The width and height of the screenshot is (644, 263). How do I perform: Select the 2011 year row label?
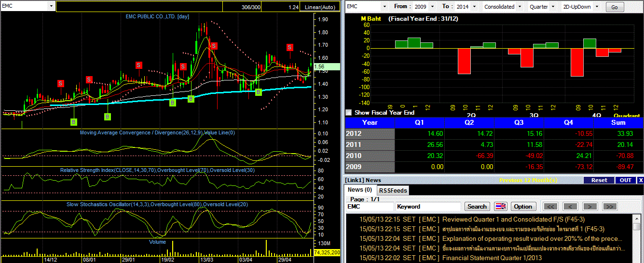point(370,145)
